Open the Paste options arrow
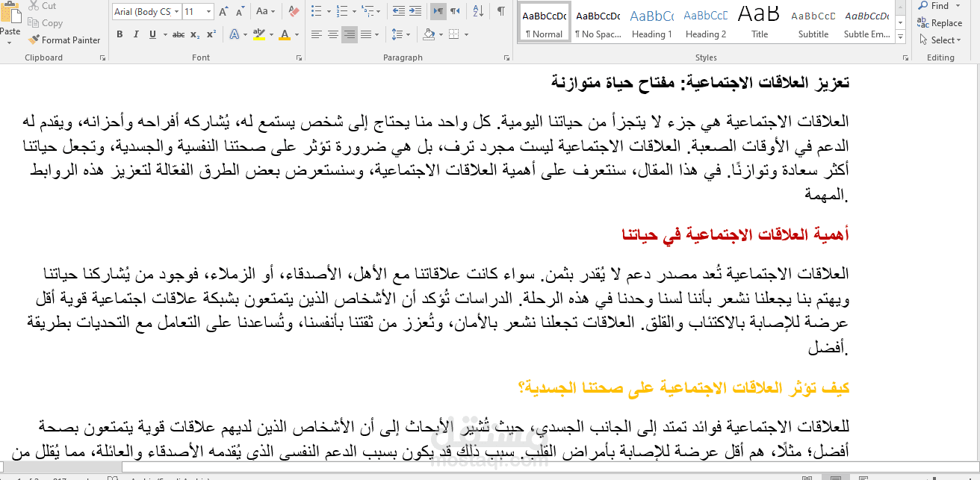The height and width of the screenshot is (480, 980). point(10,43)
